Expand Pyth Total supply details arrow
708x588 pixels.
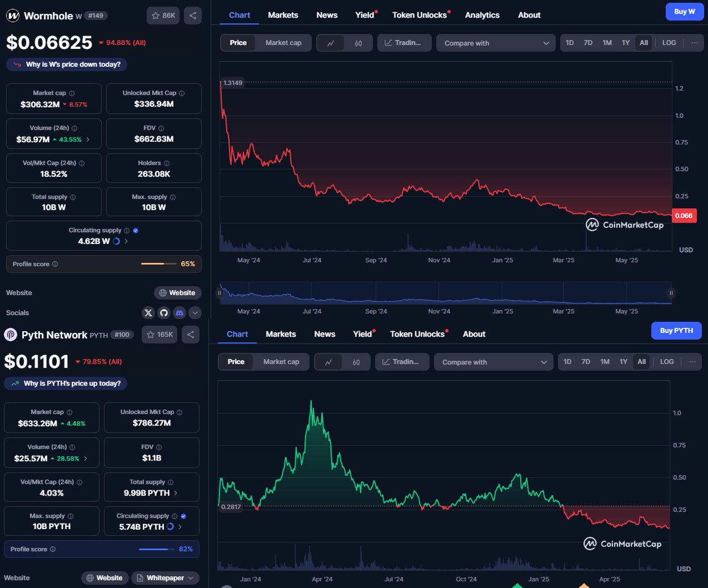pos(176,493)
